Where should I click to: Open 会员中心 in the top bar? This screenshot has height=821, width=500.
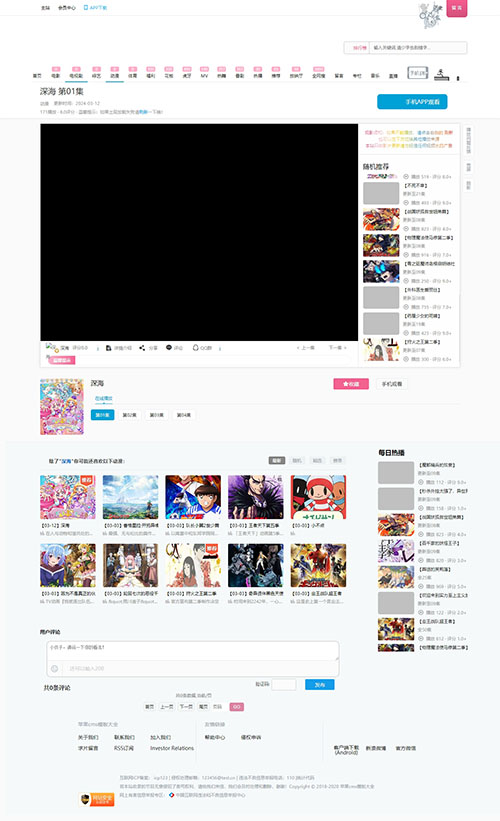pyautogui.click(x=66, y=8)
